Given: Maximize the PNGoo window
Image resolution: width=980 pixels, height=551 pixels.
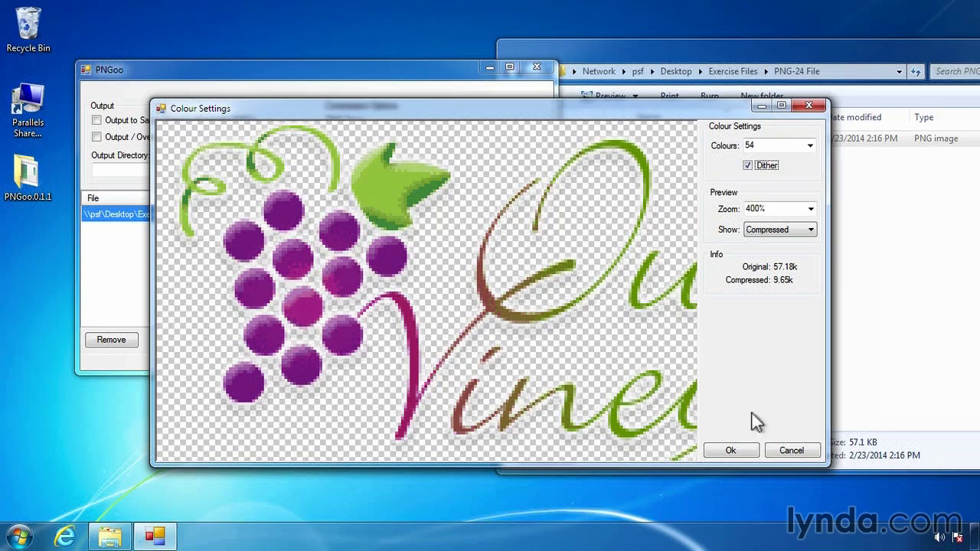Looking at the screenshot, I should 510,67.
